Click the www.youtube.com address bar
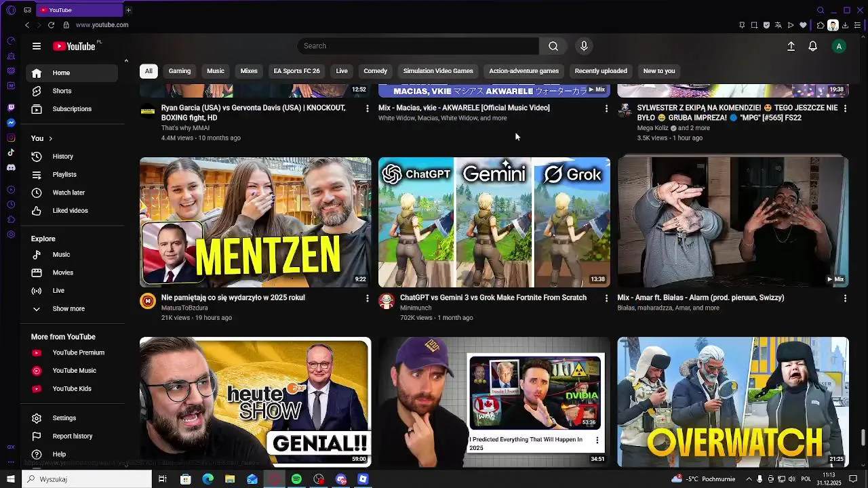This screenshot has width=868, height=488. (x=102, y=25)
